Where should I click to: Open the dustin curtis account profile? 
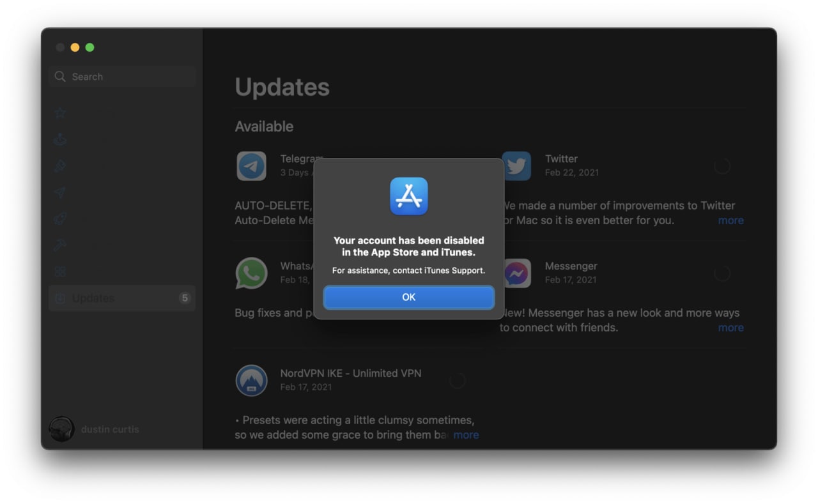coord(95,429)
